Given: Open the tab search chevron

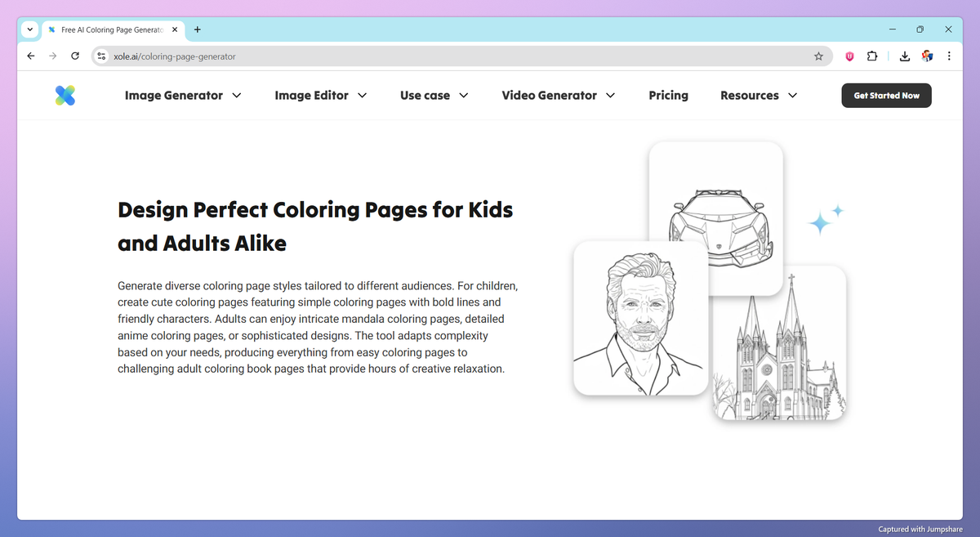Looking at the screenshot, I should [29, 29].
